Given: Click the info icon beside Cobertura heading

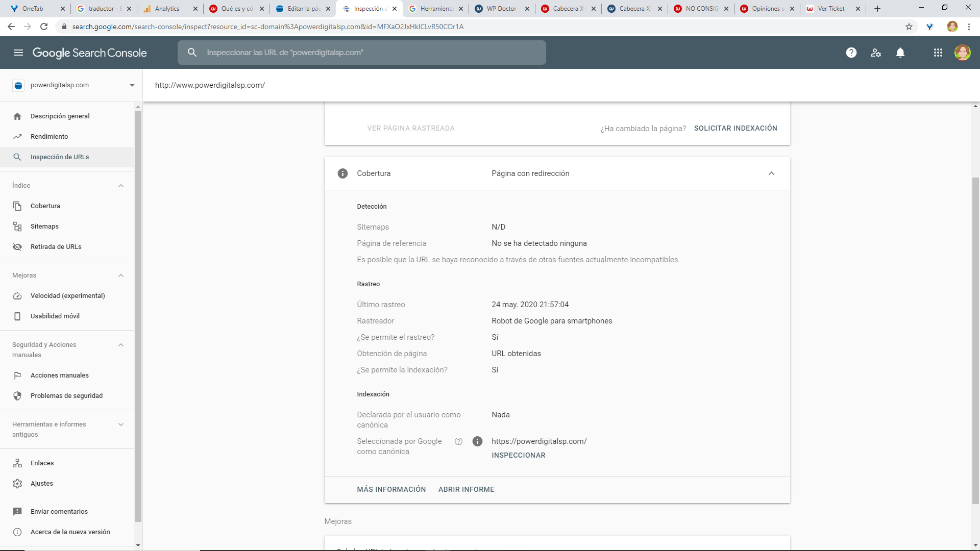Looking at the screenshot, I should pyautogui.click(x=342, y=173).
